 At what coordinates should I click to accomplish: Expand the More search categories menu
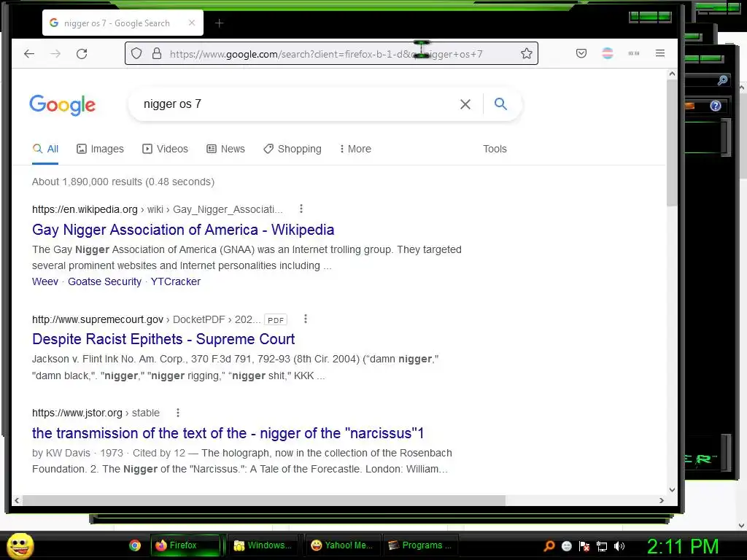coord(355,149)
